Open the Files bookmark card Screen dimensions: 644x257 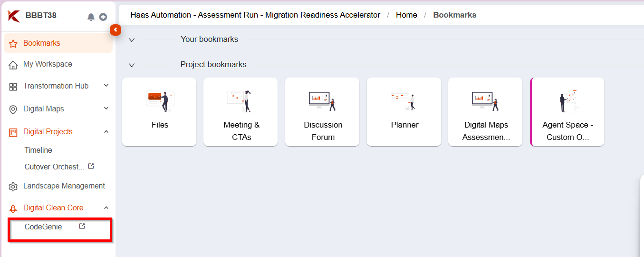click(159, 112)
